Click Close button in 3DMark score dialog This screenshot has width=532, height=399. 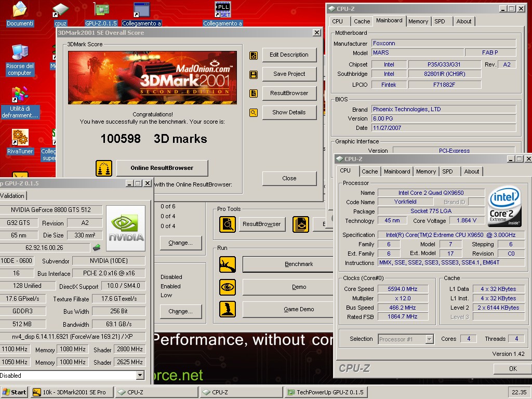pos(289,179)
